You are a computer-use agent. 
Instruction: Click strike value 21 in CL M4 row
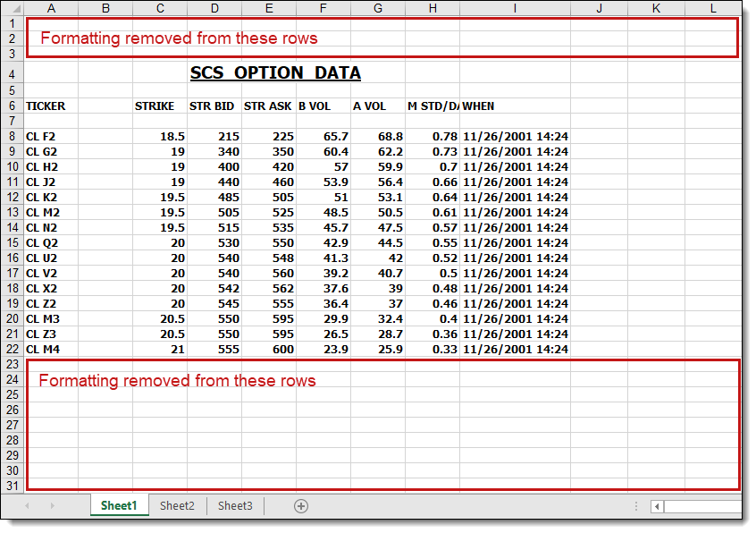160,350
